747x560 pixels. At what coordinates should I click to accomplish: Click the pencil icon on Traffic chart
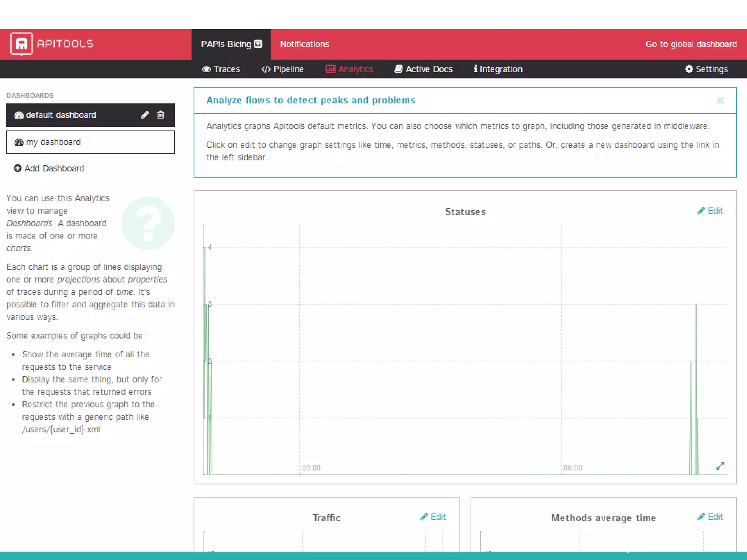pos(424,517)
